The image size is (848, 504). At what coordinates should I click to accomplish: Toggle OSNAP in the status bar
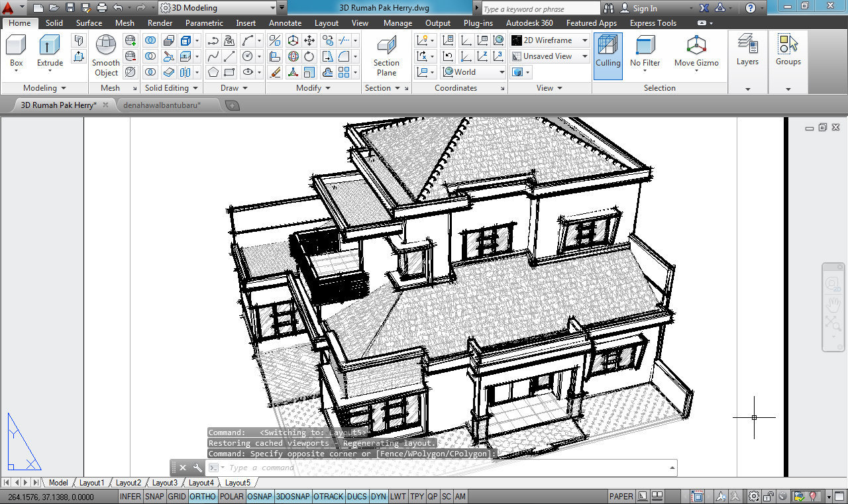point(260,497)
